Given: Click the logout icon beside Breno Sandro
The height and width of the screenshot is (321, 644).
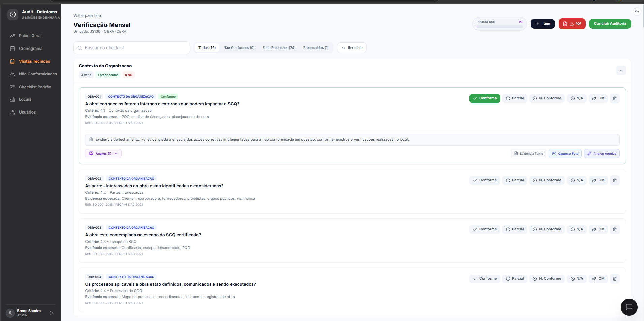Looking at the screenshot, I should click(52, 313).
